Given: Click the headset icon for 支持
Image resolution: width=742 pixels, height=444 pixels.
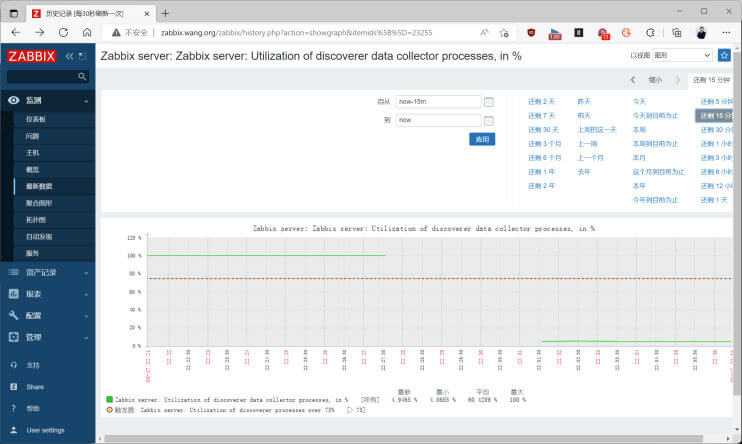Looking at the screenshot, I should tap(14, 365).
